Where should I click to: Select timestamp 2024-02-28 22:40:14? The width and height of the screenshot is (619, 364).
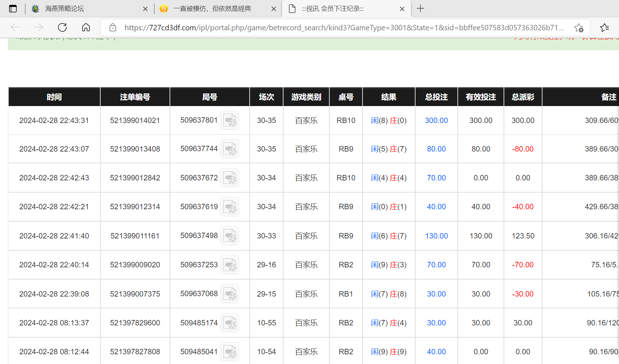coord(54,265)
